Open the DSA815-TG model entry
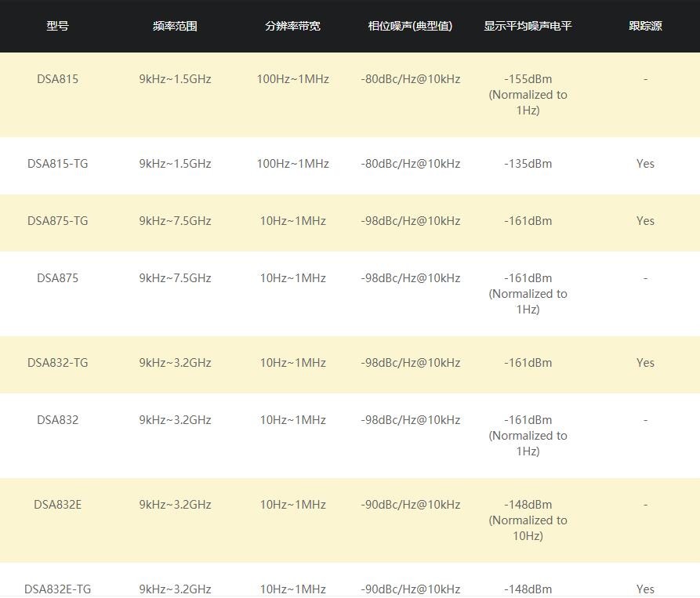The height and width of the screenshot is (598, 700). click(x=57, y=164)
